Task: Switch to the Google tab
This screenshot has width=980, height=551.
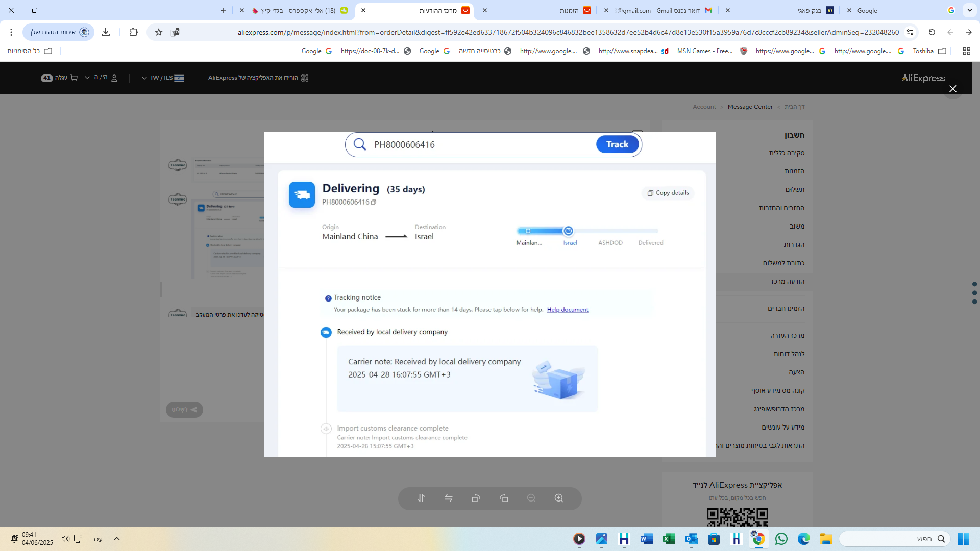Action: (898, 10)
